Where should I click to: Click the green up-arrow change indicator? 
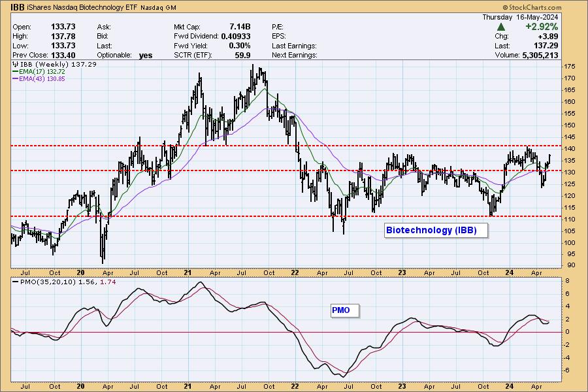(x=500, y=27)
